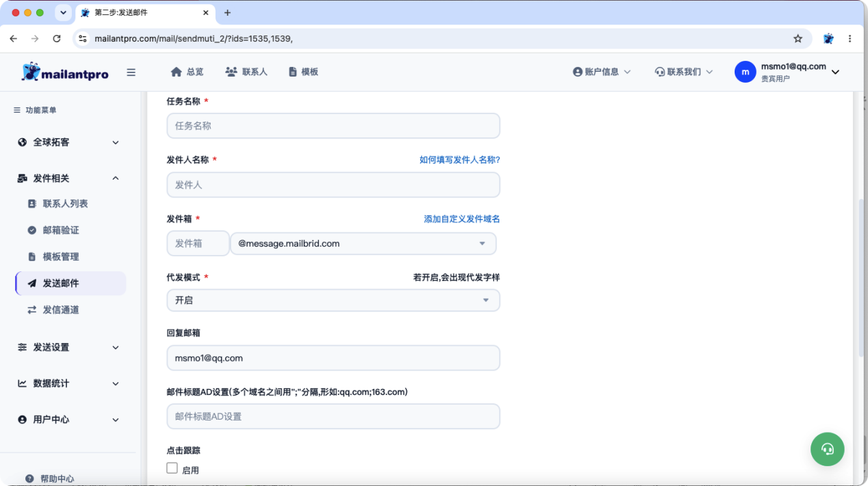Open the Chrome tab search dropdown

pos(63,12)
